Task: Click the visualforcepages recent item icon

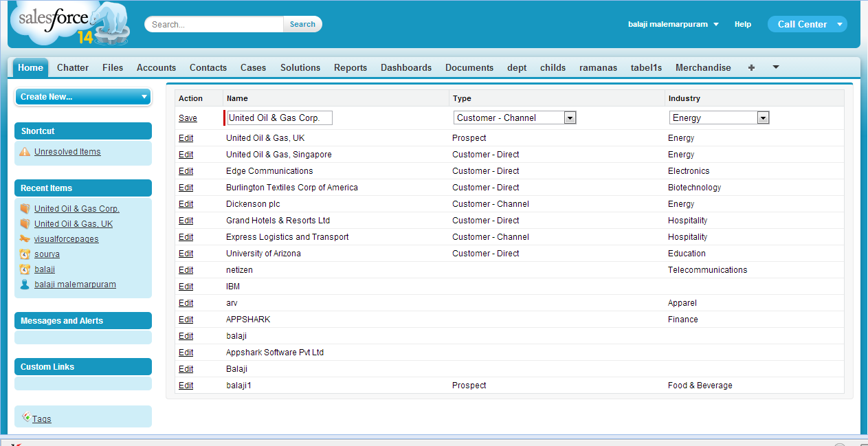Action: (25, 238)
